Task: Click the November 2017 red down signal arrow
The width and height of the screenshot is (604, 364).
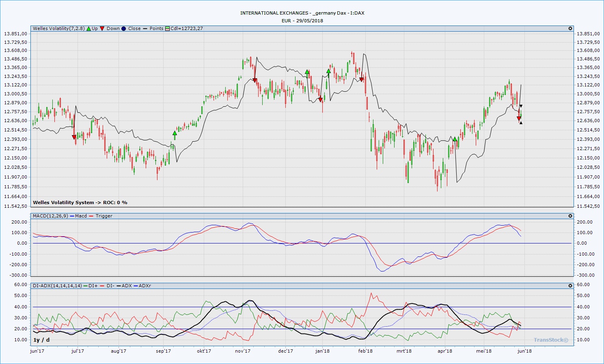Action: tap(255, 80)
